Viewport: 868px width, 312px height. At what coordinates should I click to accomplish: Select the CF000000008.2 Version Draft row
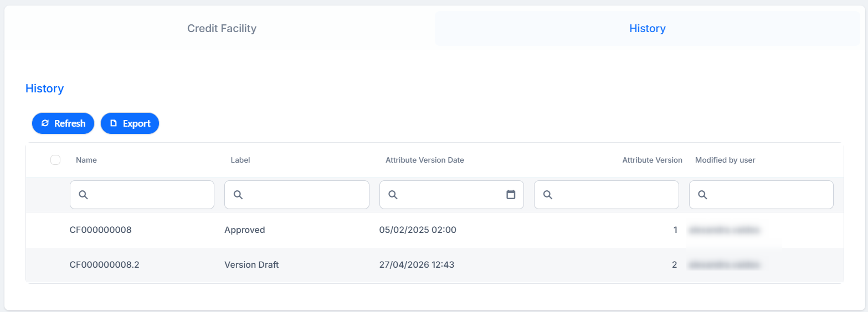point(435,265)
